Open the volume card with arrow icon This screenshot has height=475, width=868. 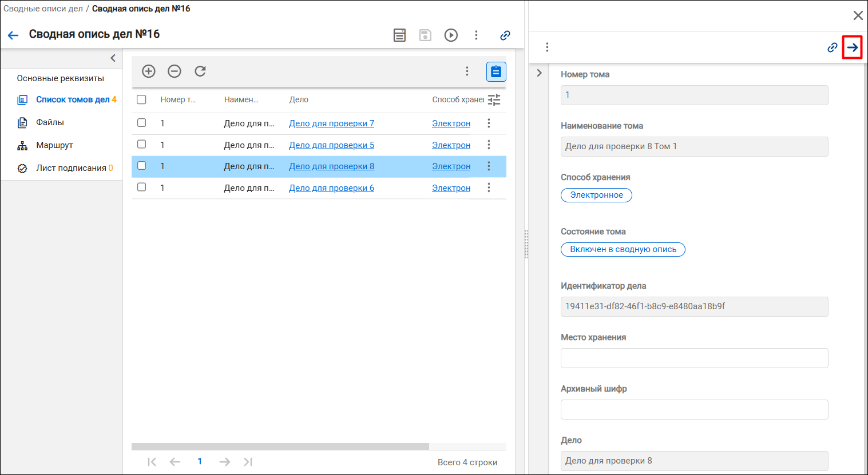point(853,47)
